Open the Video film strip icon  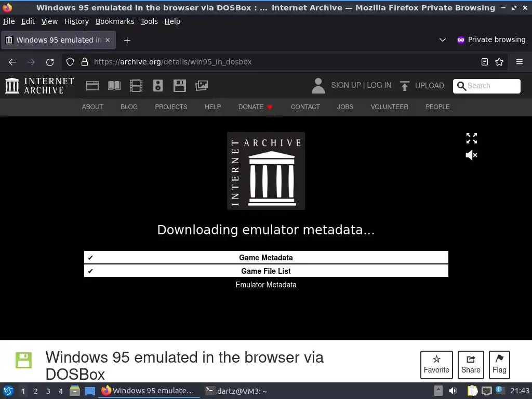pyautogui.click(x=136, y=86)
